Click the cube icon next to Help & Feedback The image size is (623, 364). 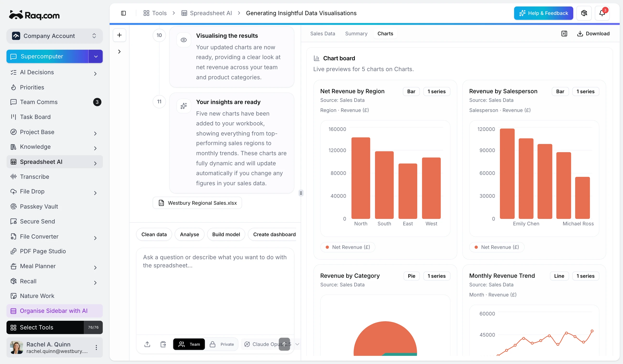(584, 13)
